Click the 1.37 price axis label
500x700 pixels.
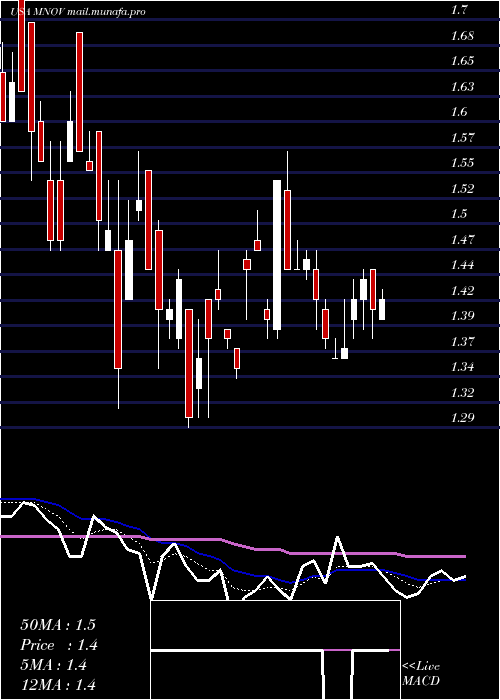[x=462, y=342]
